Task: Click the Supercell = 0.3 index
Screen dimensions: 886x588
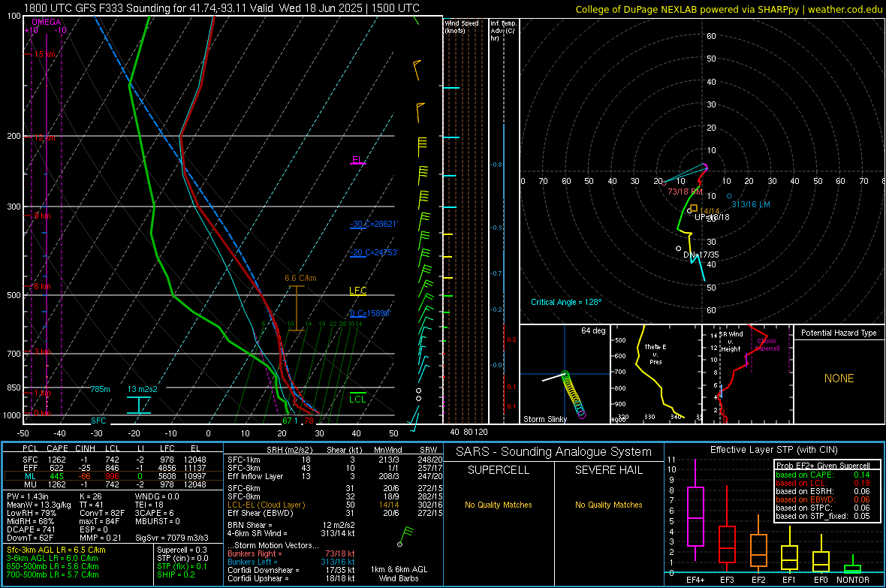Action: [182, 550]
